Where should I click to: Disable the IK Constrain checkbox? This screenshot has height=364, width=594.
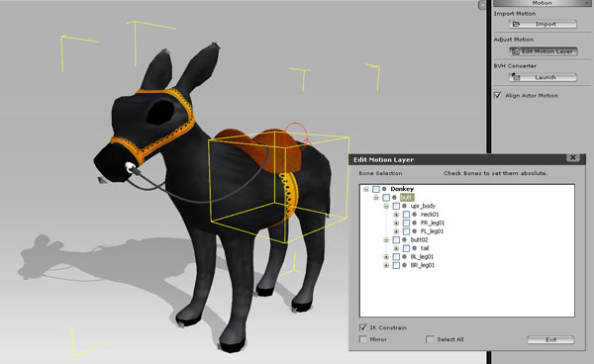pyautogui.click(x=363, y=327)
